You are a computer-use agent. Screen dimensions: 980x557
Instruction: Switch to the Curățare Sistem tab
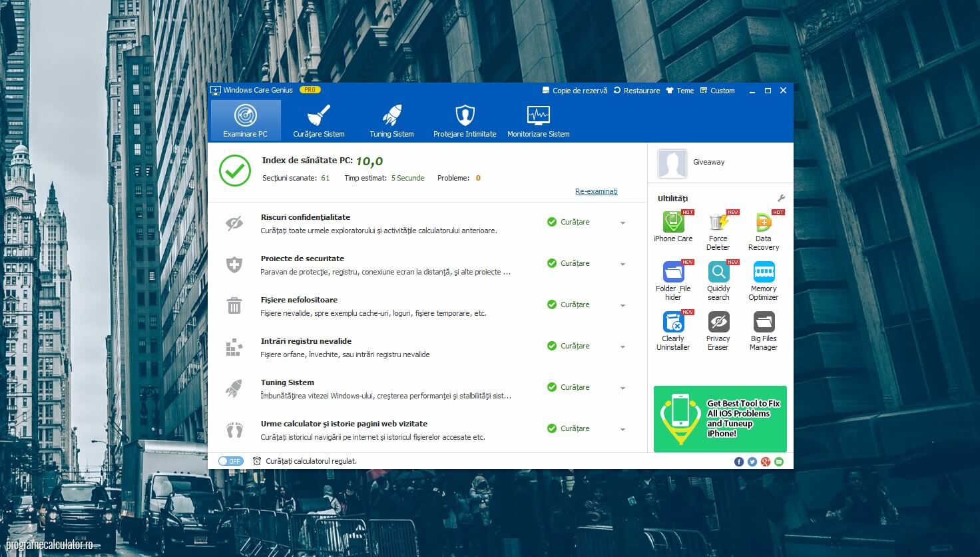[x=318, y=121]
